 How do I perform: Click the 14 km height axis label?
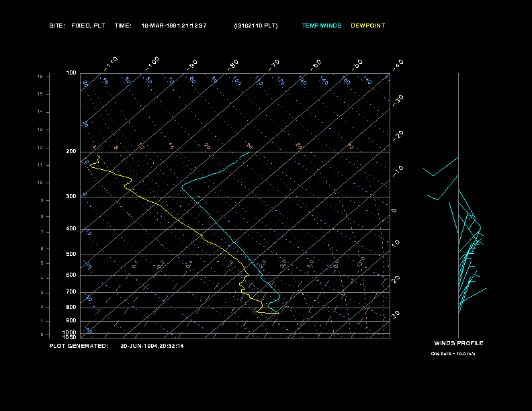point(40,111)
